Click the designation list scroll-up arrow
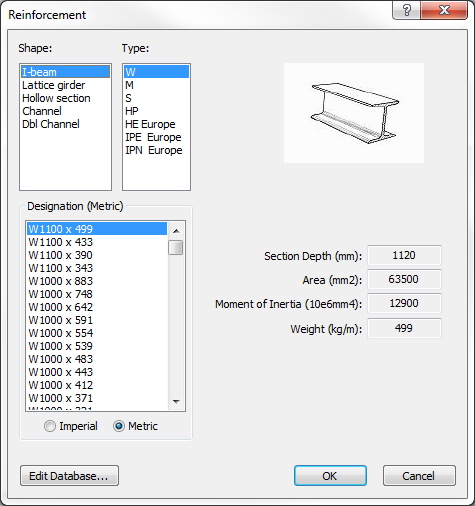Viewport: 475px width, 506px height. [x=176, y=231]
